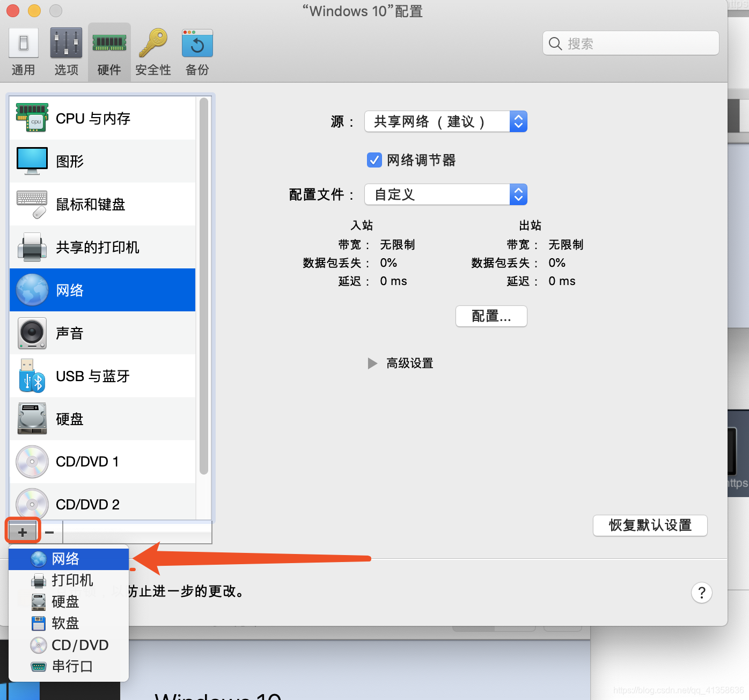Click the disc icon for CD/DVD 2
This screenshot has height=700, width=749.
point(32,504)
